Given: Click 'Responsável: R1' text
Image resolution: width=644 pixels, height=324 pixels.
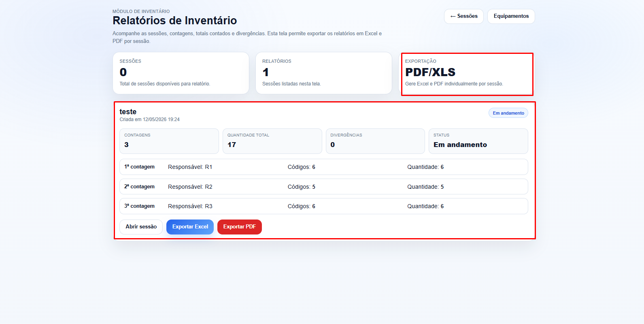Looking at the screenshot, I should tap(190, 167).
